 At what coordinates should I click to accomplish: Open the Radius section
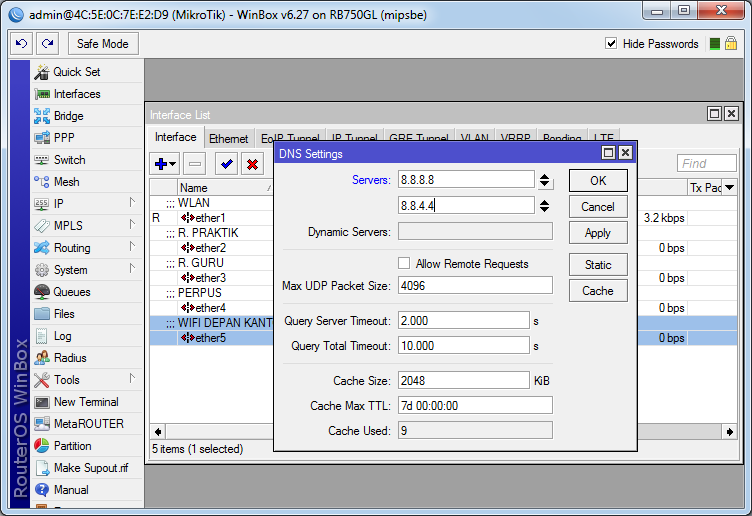87,358
